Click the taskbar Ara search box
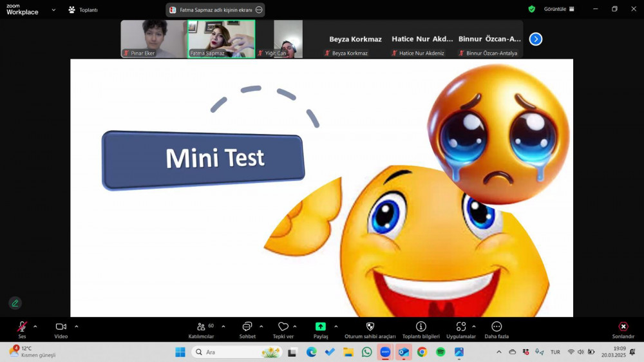The height and width of the screenshot is (362, 644). point(236,352)
